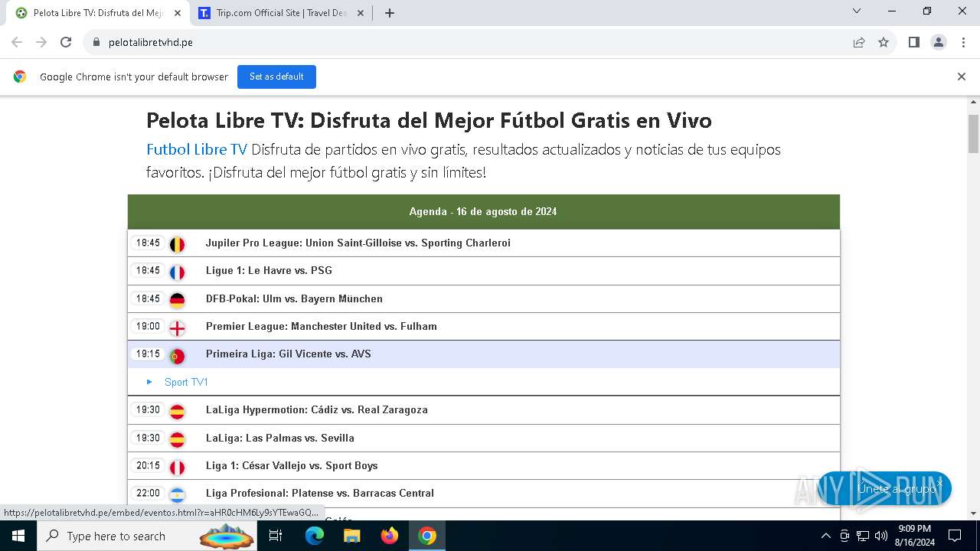Screen dimensions: 980x551
Task: Expand Ligue 1 Le Havre vs. PSG
Action: (x=483, y=270)
